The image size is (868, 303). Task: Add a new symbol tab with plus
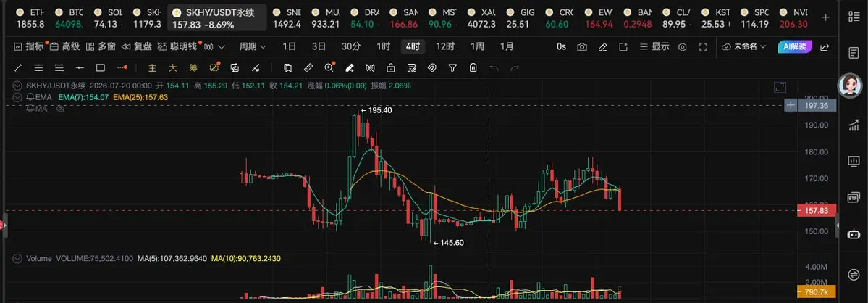(x=826, y=17)
